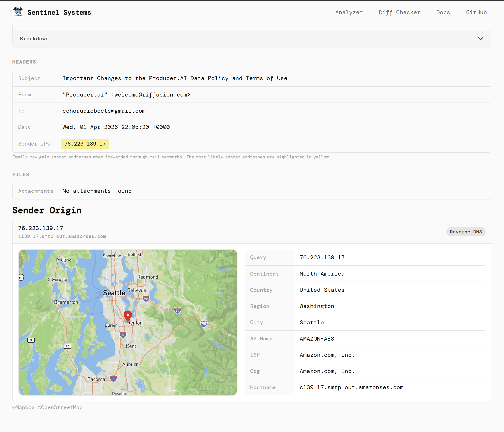
Task: Click the Kent label on the map
Action: click(131, 346)
